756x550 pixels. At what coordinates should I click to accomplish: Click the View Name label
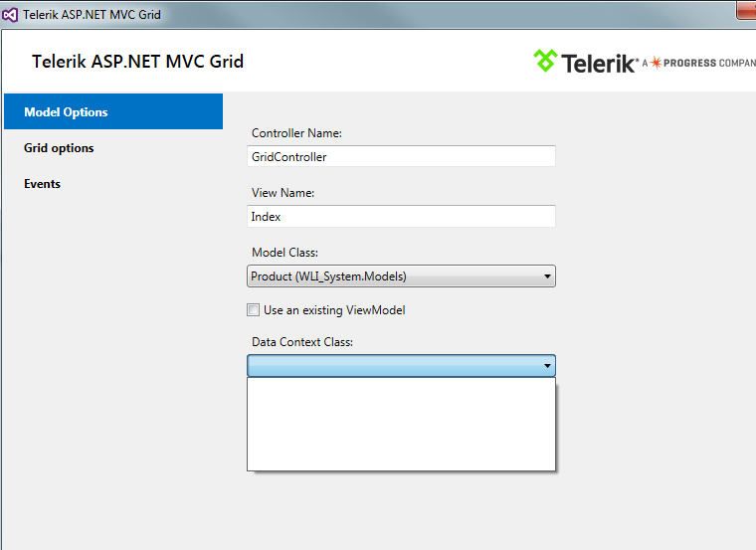(x=283, y=193)
